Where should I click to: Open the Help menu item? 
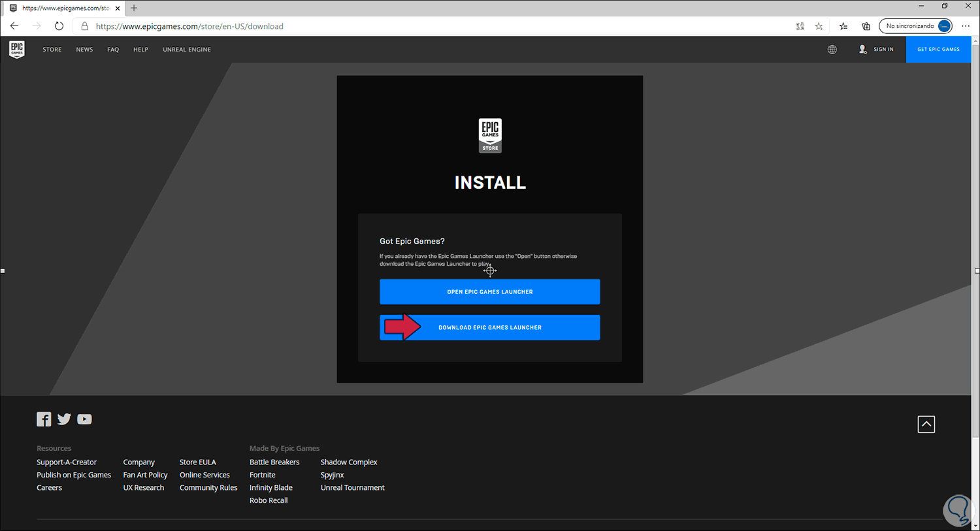[x=140, y=50]
